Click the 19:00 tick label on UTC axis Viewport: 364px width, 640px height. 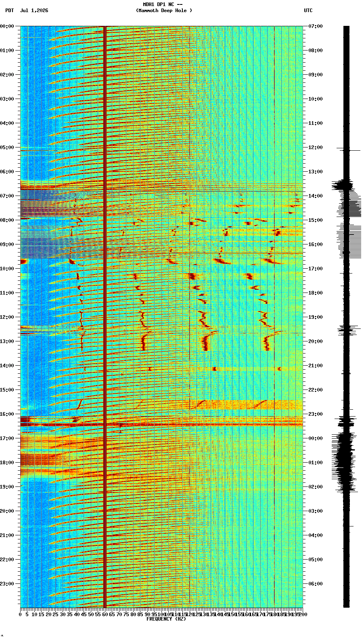pos(316,317)
